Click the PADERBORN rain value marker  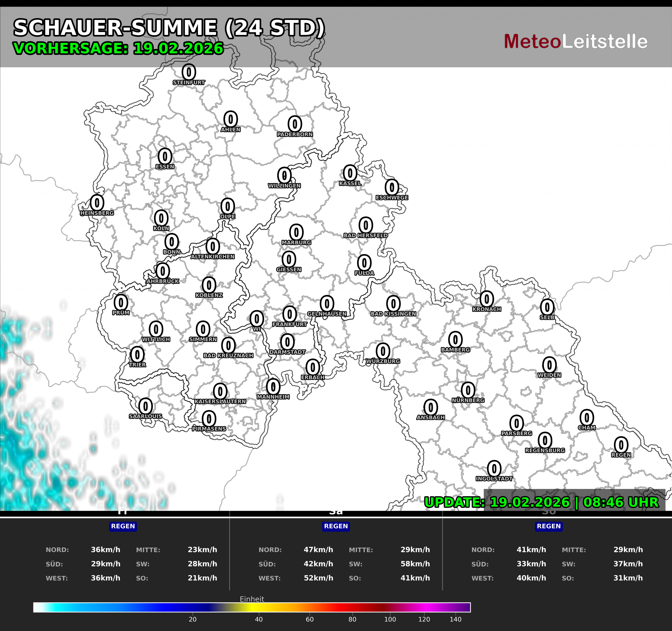pos(295,124)
